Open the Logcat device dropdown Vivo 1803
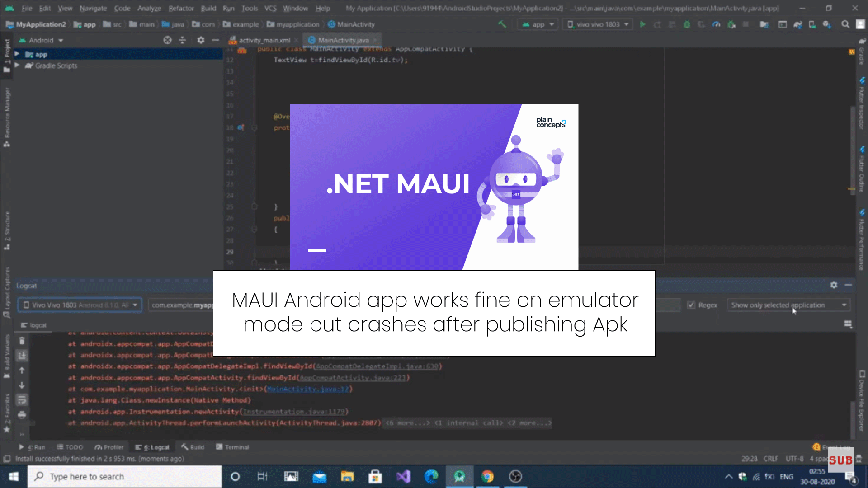Image resolution: width=868 pixels, height=488 pixels. [80, 305]
